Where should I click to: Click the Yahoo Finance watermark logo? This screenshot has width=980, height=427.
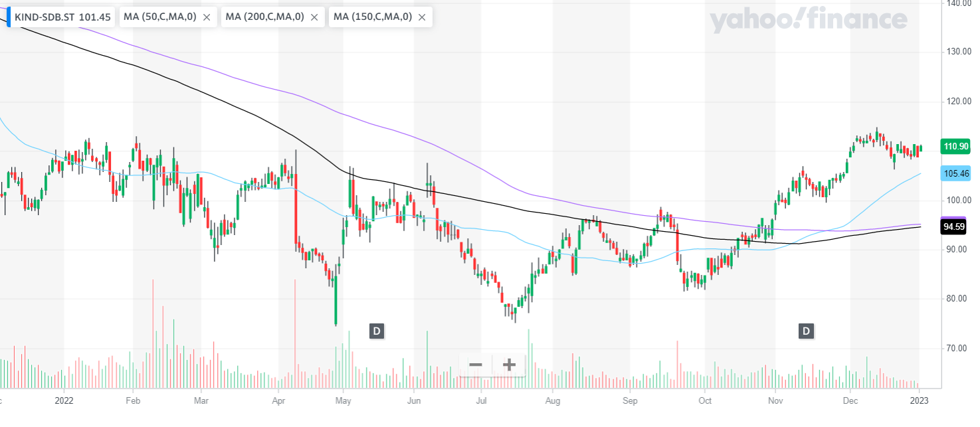coord(808,20)
